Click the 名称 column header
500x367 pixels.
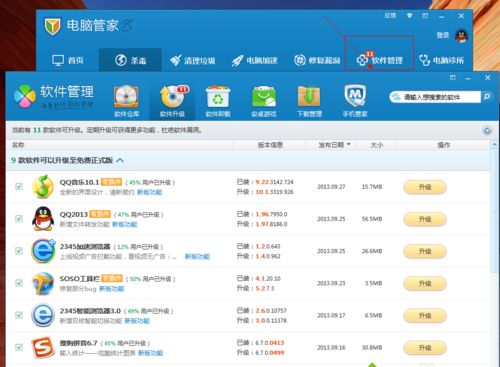click(18, 145)
